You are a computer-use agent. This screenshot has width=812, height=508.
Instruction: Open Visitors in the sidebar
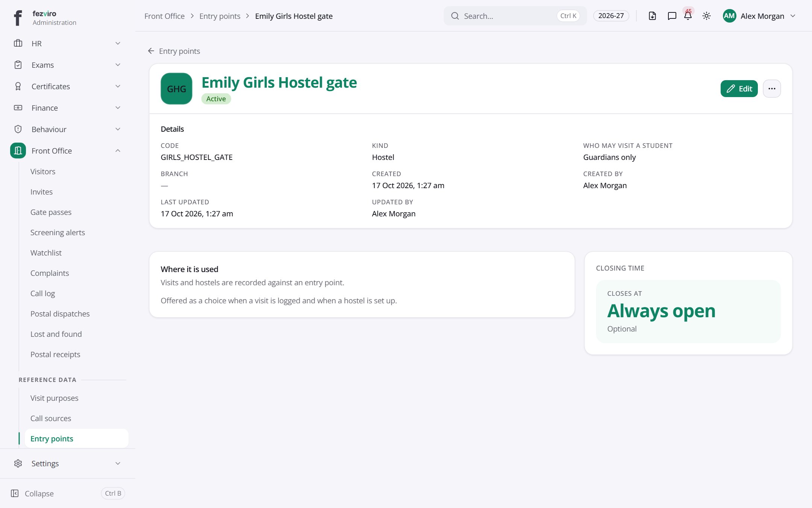coord(43,172)
